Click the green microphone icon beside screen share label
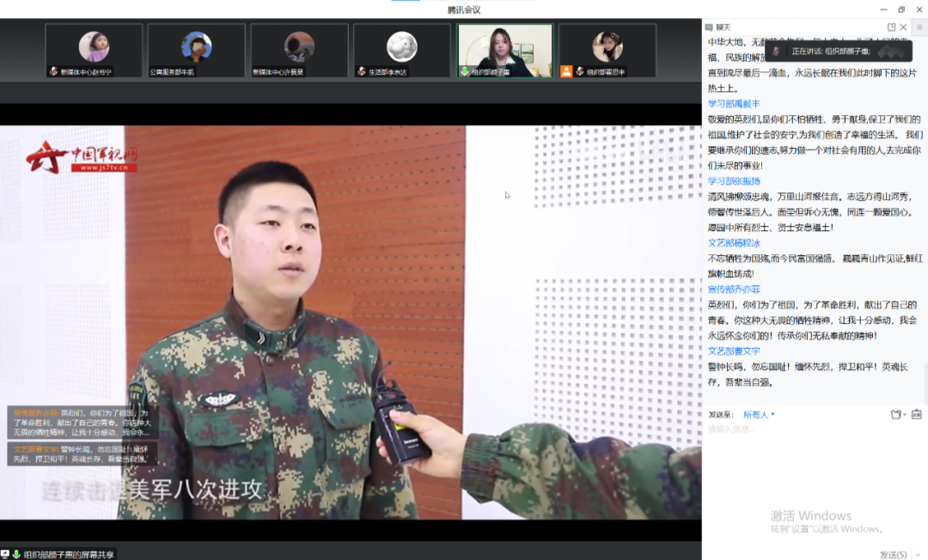Image resolution: width=928 pixels, height=560 pixels. click(x=16, y=554)
